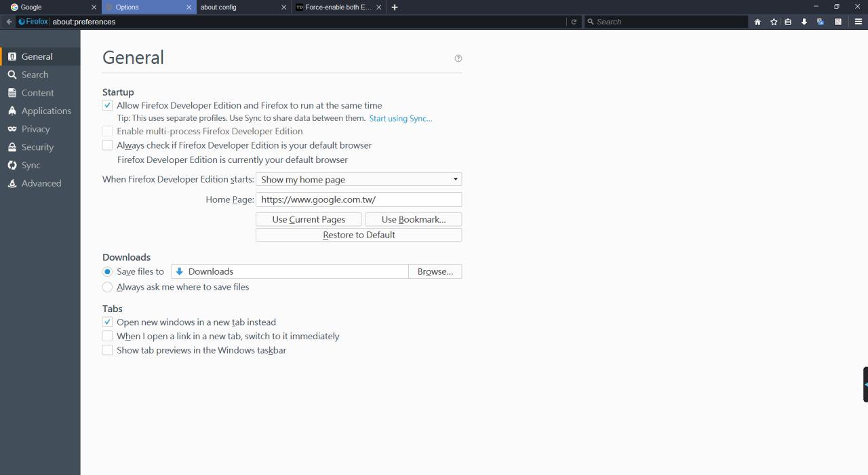Open the Downloads arrow in toolbar

[804, 22]
